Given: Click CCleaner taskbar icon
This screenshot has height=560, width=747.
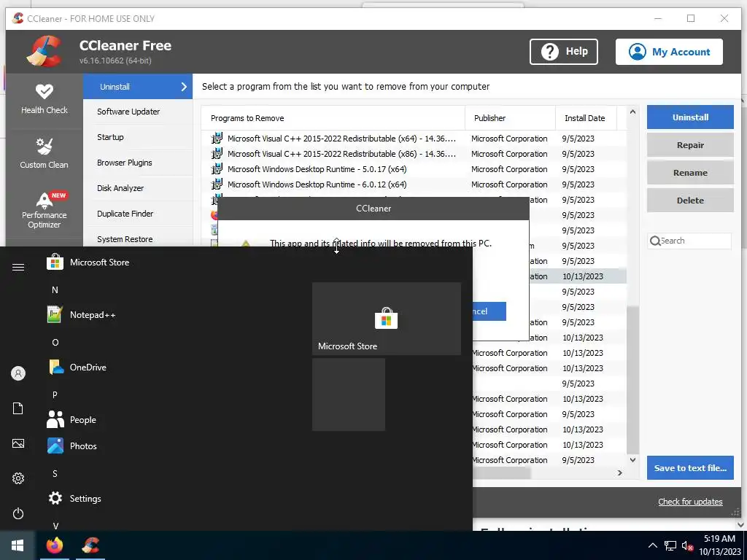Looking at the screenshot, I should [x=90, y=545].
